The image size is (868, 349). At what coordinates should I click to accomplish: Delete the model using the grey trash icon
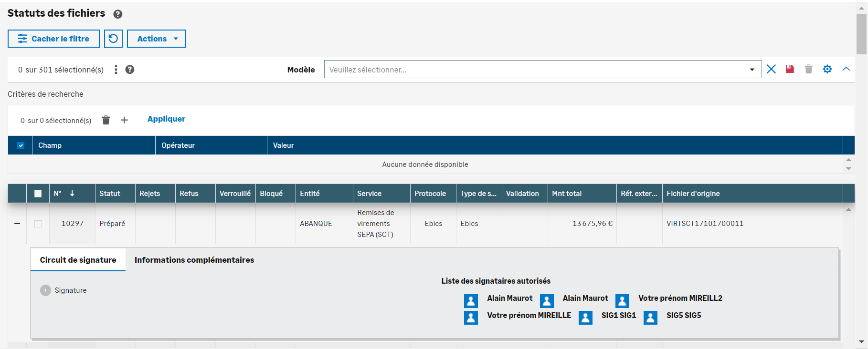808,69
